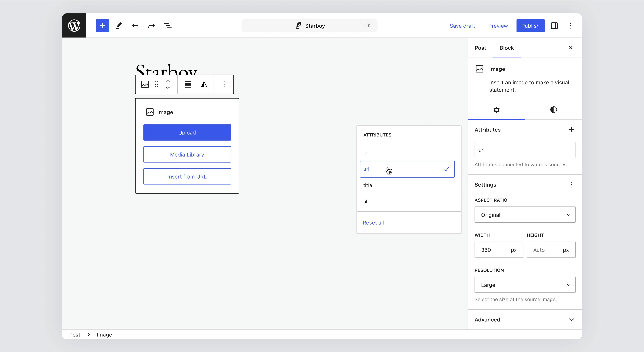
Task: Click the Reset all link
Action: 373,222
